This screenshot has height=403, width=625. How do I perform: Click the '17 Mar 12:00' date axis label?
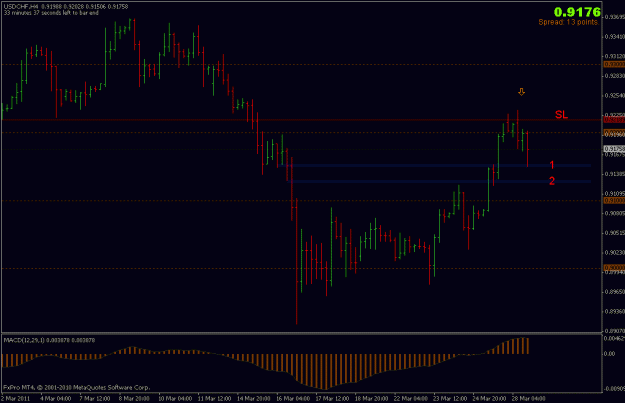tap(332, 398)
